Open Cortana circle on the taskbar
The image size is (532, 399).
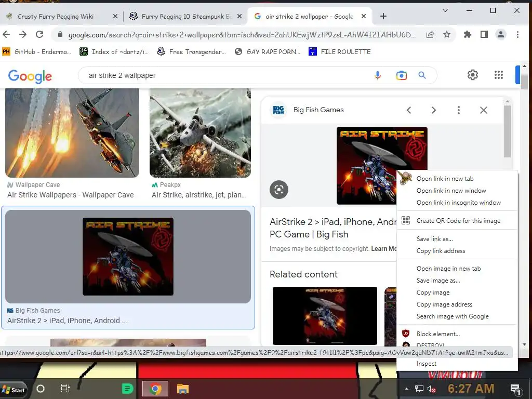[x=41, y=389]
